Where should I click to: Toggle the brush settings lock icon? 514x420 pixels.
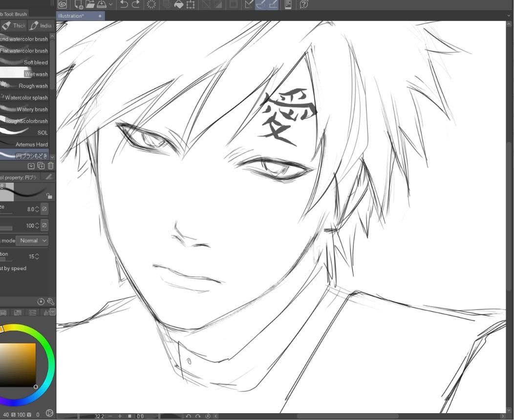[49, 196]
